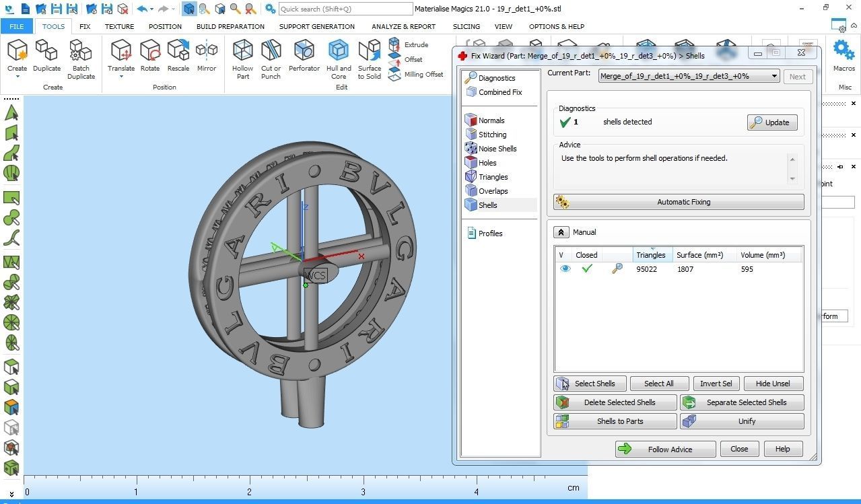
Task: Click the Update diagnostics button
Action: (x=772, y=122)
